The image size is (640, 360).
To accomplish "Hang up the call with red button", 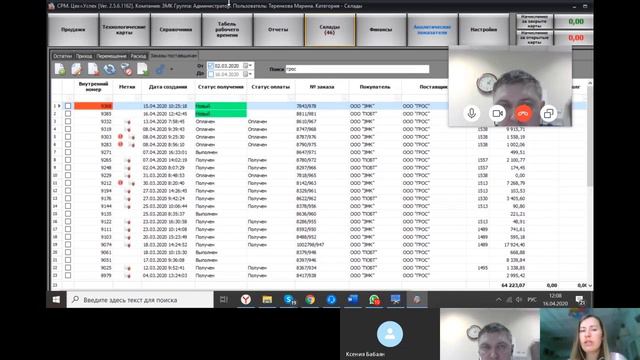I will click(523, 113).
